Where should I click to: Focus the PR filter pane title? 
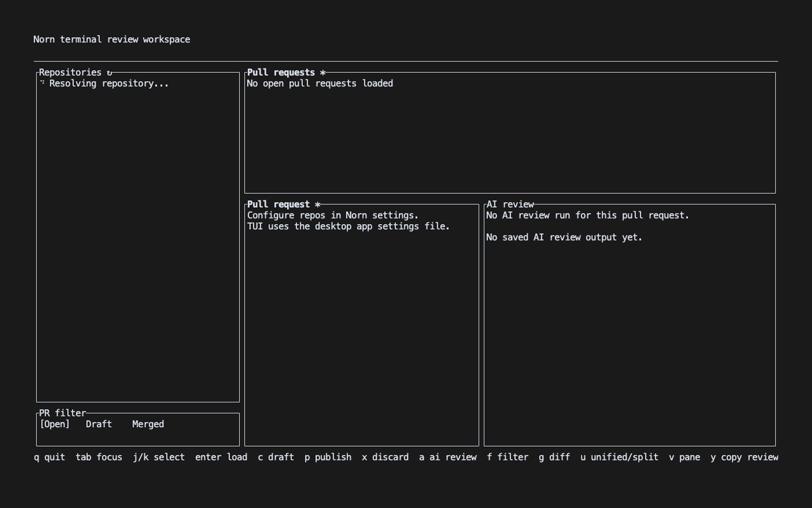click(63, 413)
